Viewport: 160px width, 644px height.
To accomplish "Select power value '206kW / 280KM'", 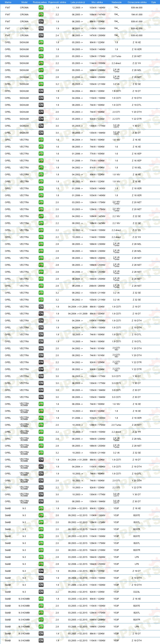I will tap(97, 286).
